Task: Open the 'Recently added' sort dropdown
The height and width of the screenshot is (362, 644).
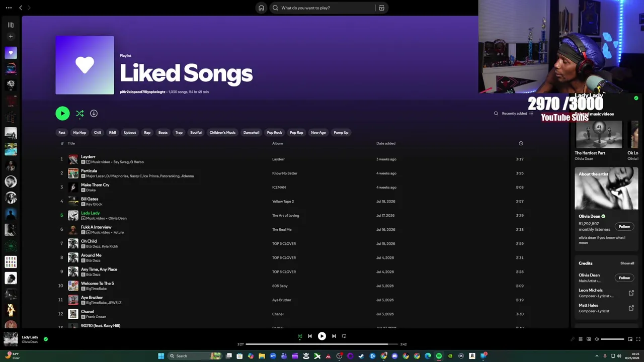Action: click(517, 113)
